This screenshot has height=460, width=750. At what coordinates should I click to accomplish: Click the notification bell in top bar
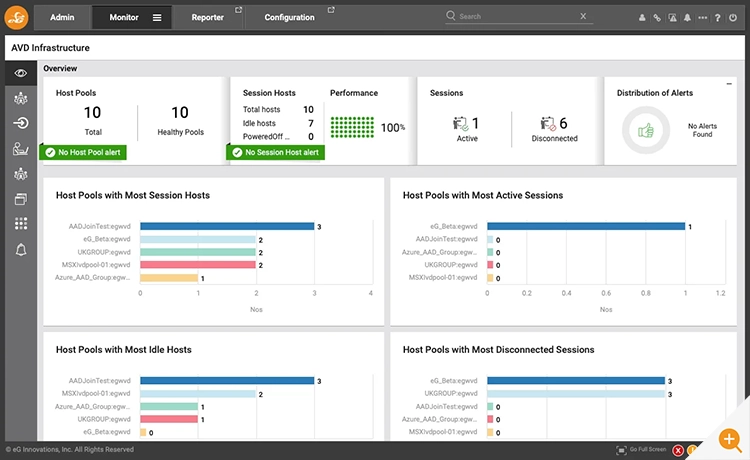[687, 18]
